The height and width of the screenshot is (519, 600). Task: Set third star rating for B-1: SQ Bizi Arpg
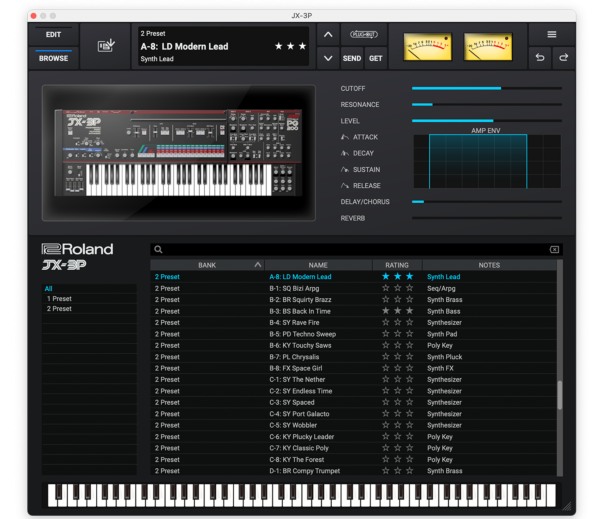point(409,288)
